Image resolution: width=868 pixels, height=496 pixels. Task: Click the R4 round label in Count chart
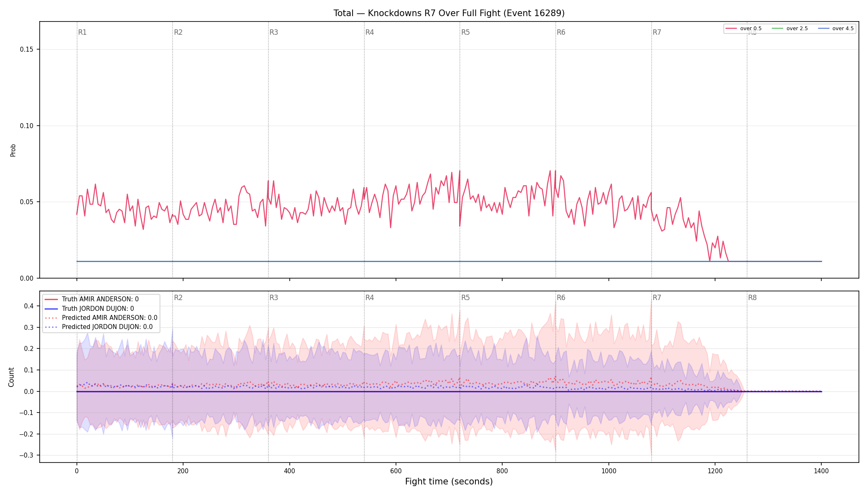[370, 298]
